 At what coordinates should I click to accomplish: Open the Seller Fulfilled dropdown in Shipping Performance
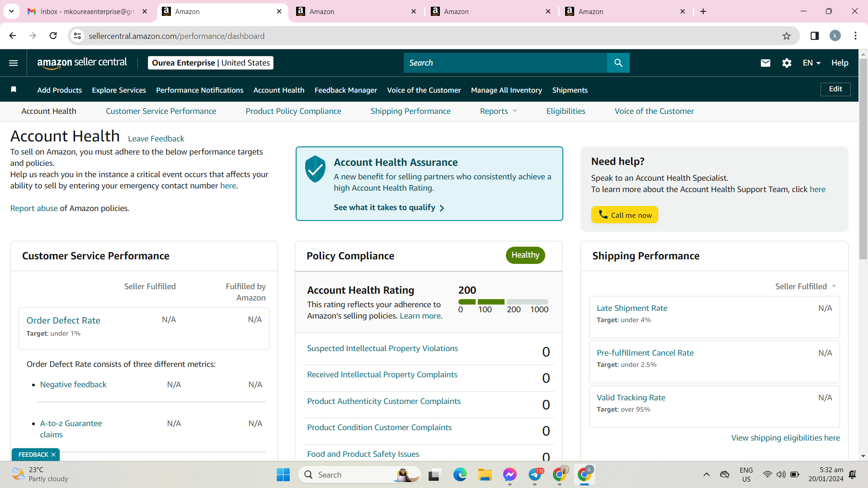(806, 286)
